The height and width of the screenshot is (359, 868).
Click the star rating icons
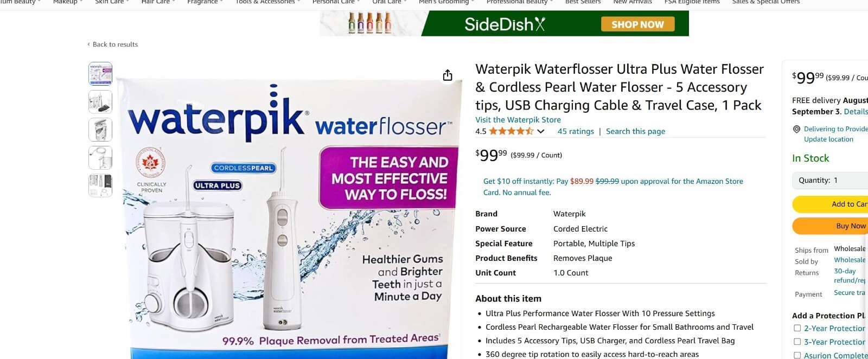511,131
